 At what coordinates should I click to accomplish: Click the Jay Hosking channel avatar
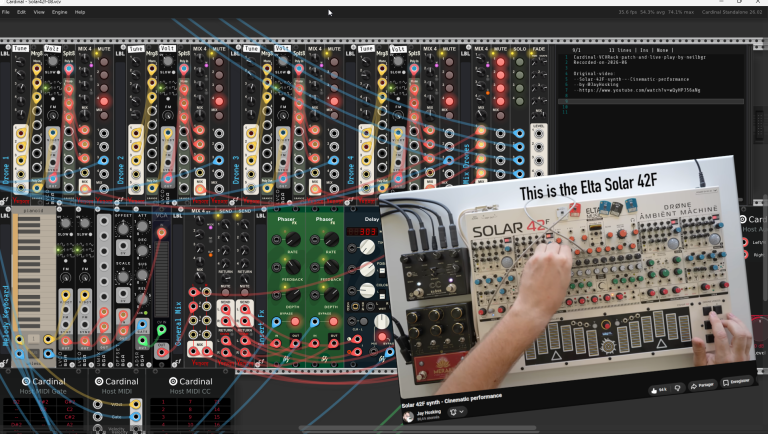pos(408,416)
